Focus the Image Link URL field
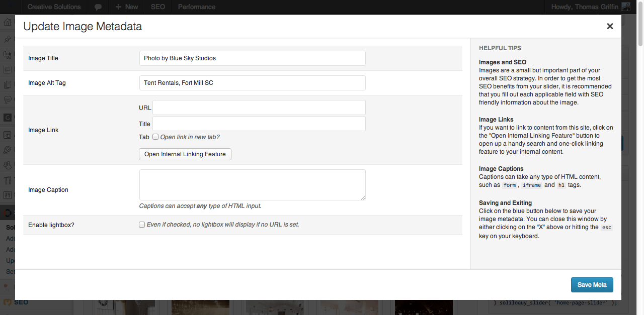644x315 pixels. (x=259, y=108)
